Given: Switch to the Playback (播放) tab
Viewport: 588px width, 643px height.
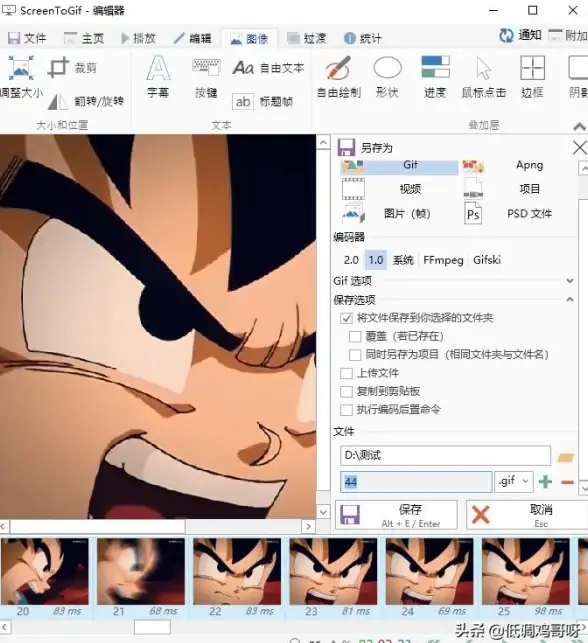Looking at the screenshot, I should 139,39.
